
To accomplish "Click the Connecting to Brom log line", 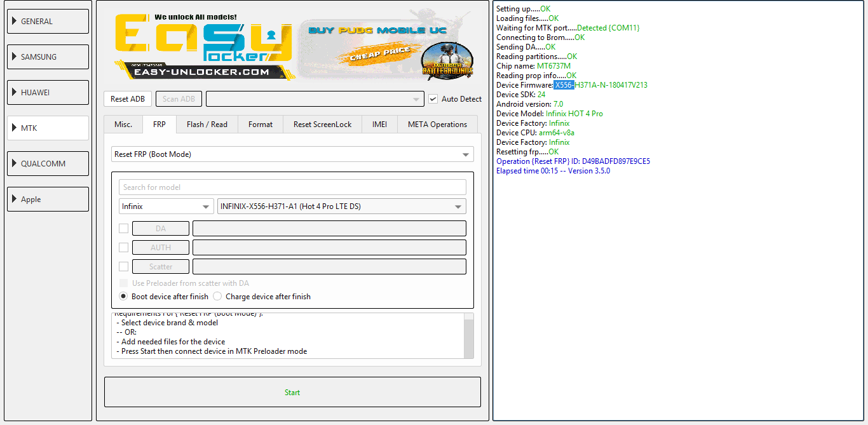I will point(540,37).
